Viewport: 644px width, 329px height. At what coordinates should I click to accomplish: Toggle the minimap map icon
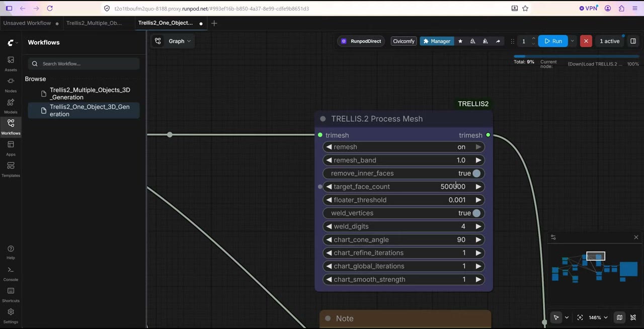point(619,317)
